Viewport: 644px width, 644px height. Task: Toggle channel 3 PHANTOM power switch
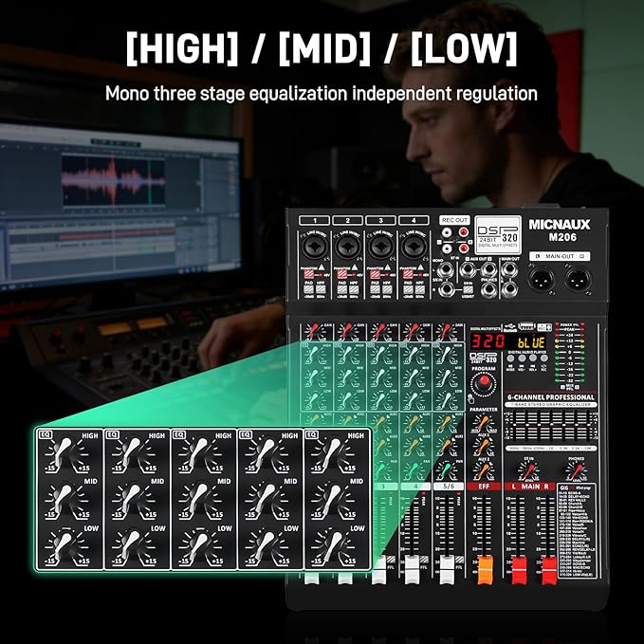[375, 274]
